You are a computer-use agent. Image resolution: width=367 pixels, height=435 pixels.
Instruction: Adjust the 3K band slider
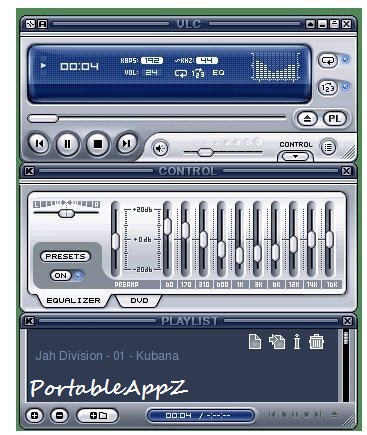click(258, 253)
